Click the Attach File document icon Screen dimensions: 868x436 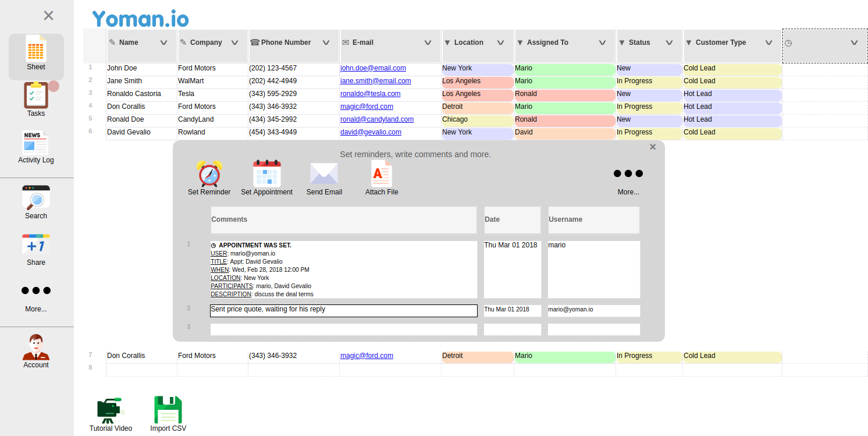382,173
